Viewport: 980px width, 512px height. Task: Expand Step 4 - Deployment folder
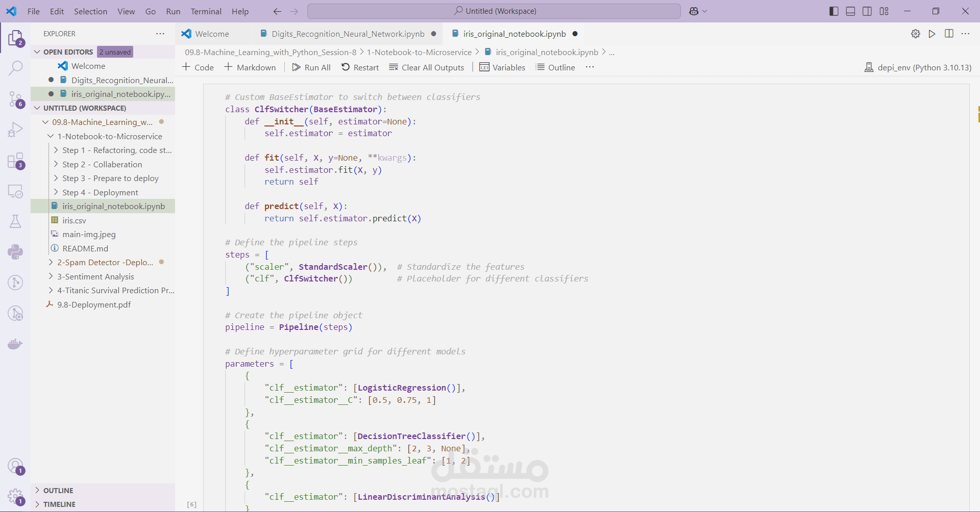pos(56,192)
